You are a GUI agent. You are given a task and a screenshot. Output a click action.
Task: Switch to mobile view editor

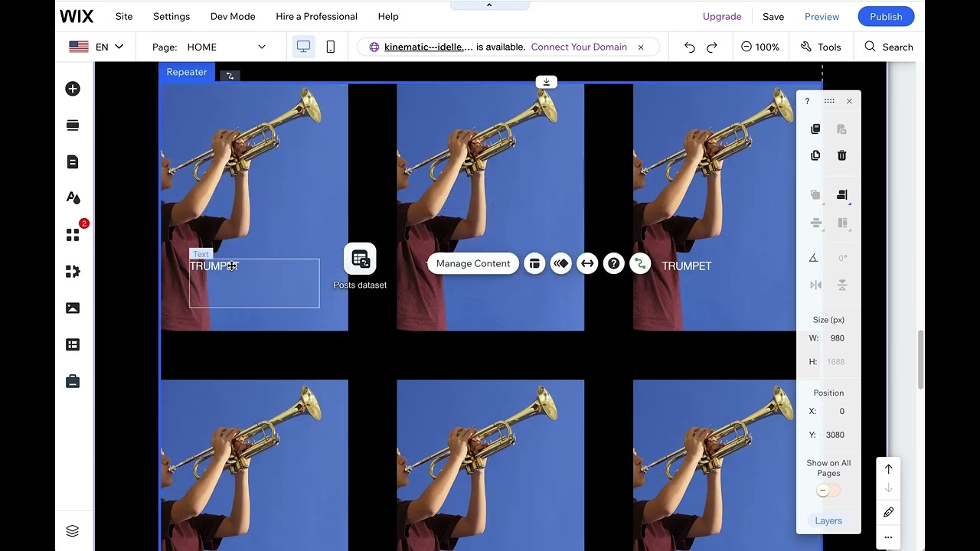331,47
